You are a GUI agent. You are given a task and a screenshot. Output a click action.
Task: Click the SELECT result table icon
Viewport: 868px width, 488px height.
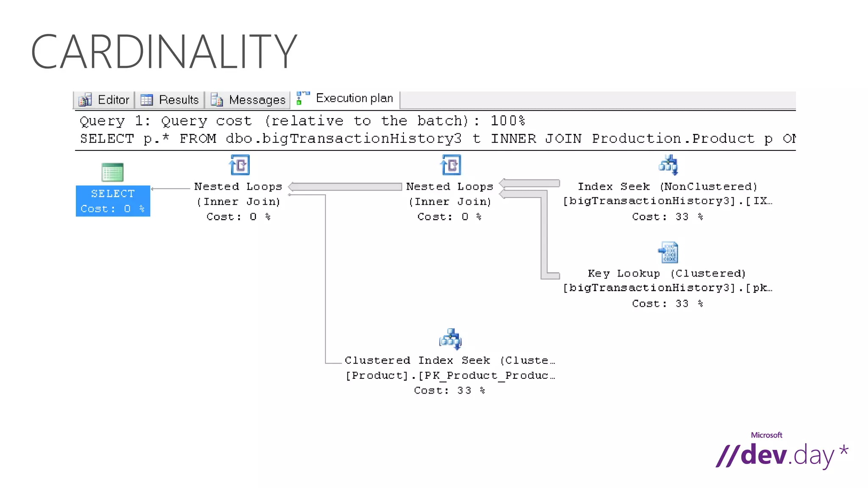pos(112,172)
